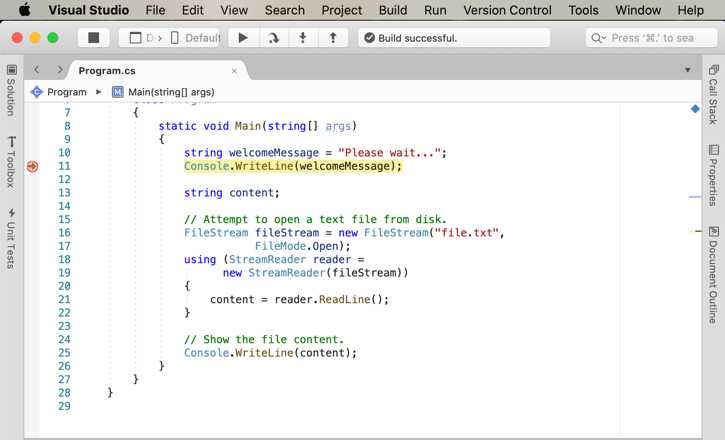Step into the current call
Viewport: 725px width, 440px height.
pos(303,37)
